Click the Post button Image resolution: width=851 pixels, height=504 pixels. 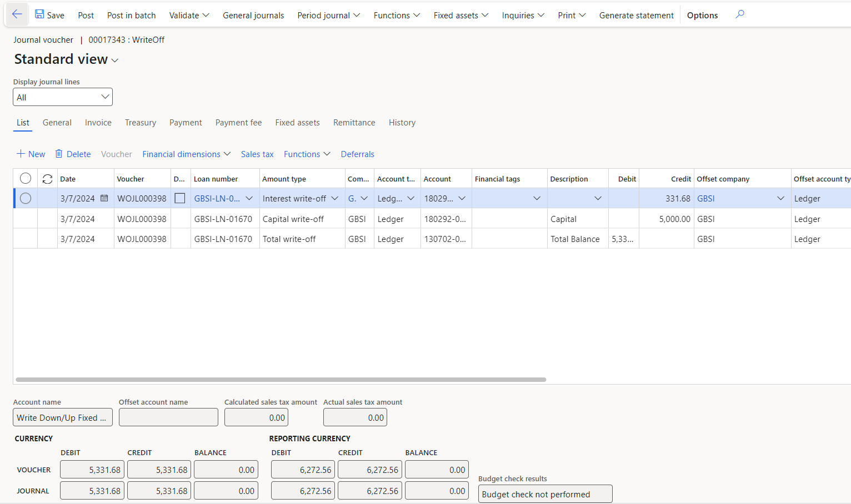[86, 15]
